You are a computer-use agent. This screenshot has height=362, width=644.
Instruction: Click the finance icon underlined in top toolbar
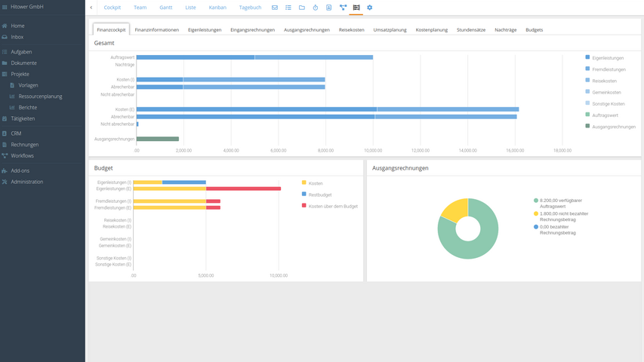[356, 8]
